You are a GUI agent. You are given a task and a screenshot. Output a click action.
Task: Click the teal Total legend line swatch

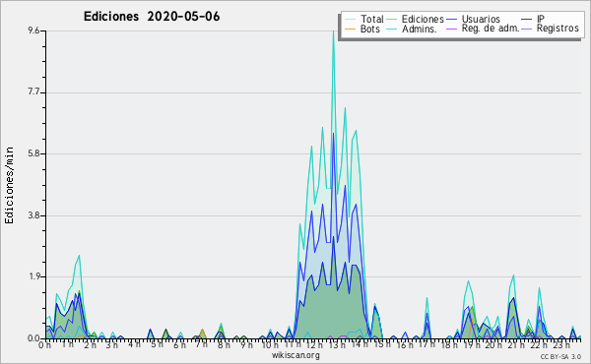(350, 20)
